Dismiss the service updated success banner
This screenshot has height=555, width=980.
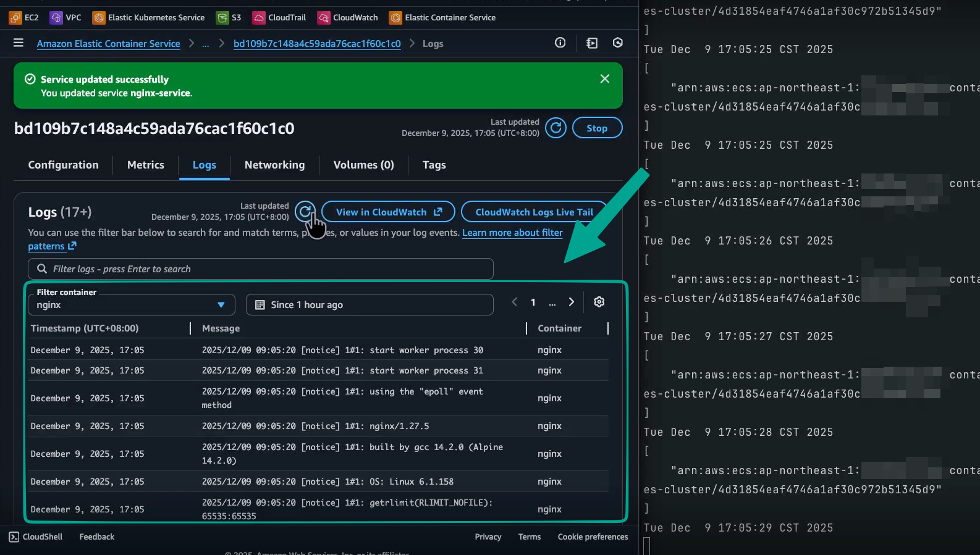pyautogui.click(x=604, y=79)
